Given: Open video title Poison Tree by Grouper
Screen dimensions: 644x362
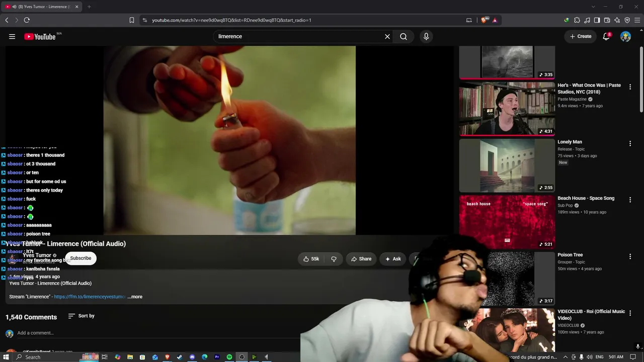Looking at the screenshot, I should click(570, 255).
